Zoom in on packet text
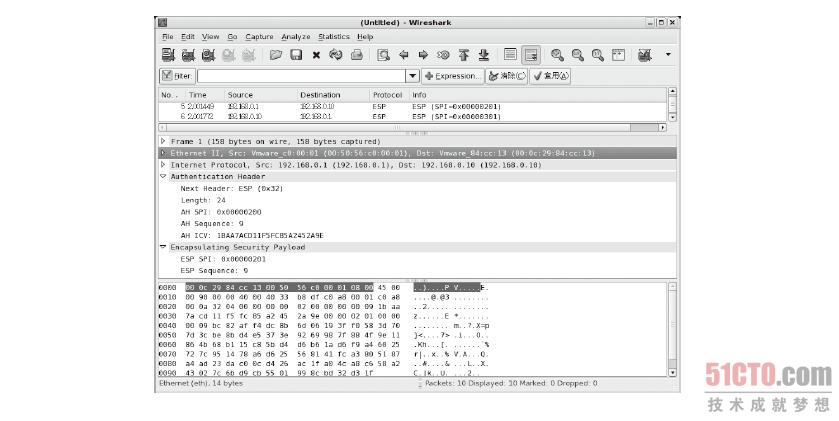Viewport: 839px width, 421px height. click(557, 55)
